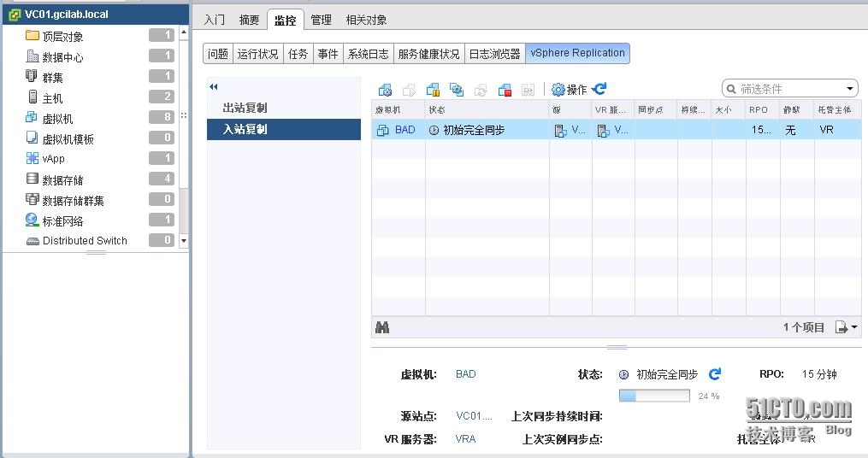Click the 15 分钟 RPO value in details
868x458 pixels.
(x=819, y=374)
